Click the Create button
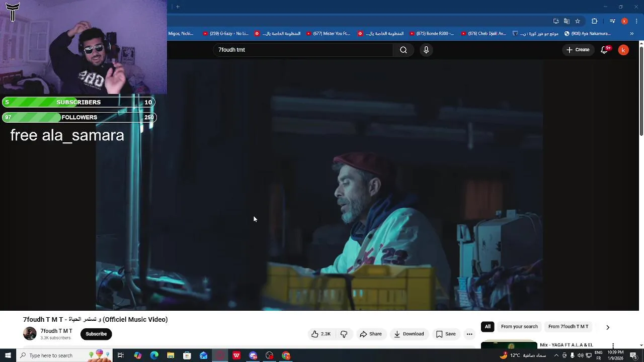This screenshot has width=644, height=362. tap(578, 50)
